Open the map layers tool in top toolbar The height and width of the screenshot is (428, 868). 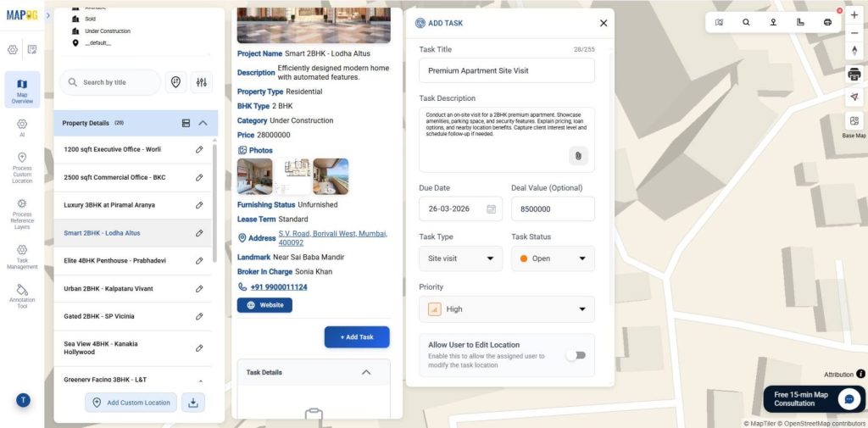click(x=719, y=22)
